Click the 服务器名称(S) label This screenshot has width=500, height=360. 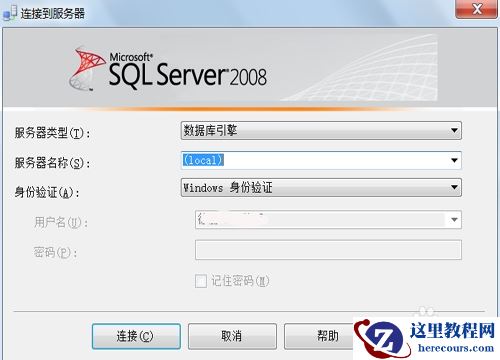[52, 163]
